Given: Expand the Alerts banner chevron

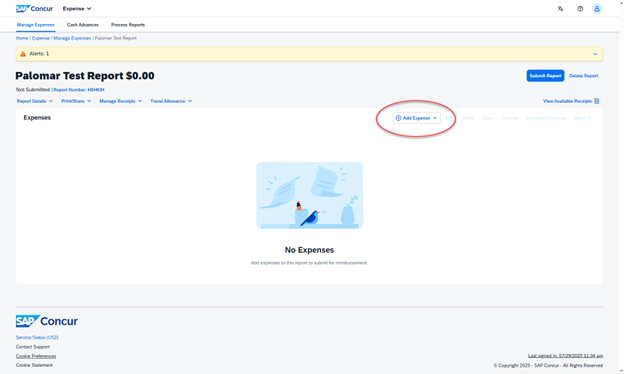Looking at the screenshot, I should point(595,54).
